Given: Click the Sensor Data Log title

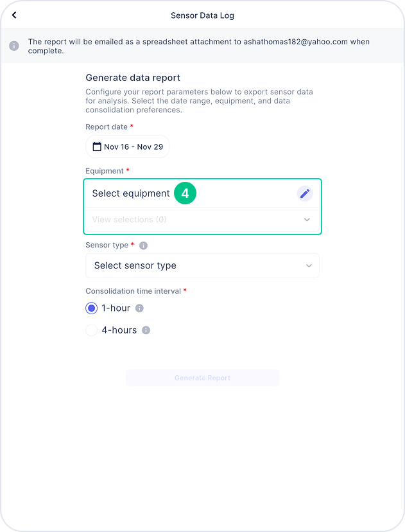Looking at the screenshot, I should pos(202,15).
